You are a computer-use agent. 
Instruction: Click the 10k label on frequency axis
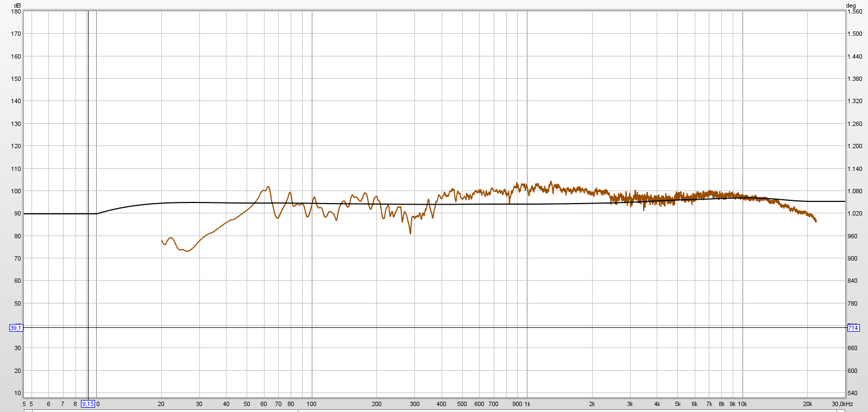(x=743, y=404)
